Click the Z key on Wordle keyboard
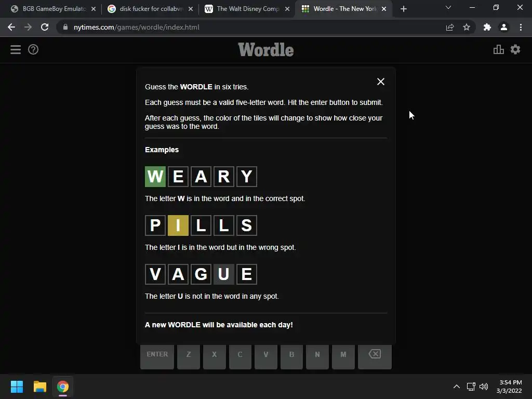Image resolution: width=532 pixels, height=399 pixels. (x=189, y=356)
